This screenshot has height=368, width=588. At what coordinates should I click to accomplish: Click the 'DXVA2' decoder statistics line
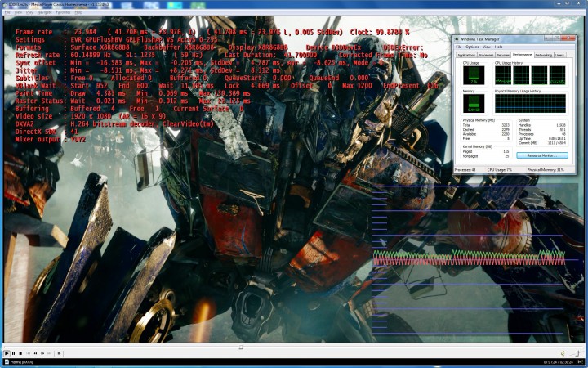pos(114,124)
